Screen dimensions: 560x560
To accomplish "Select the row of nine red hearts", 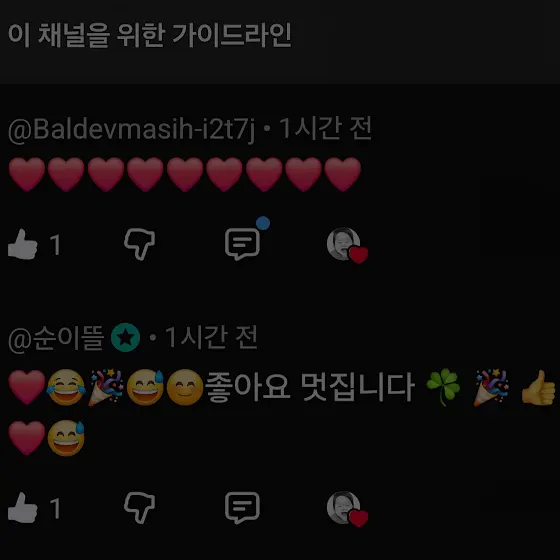I will 184,174.
